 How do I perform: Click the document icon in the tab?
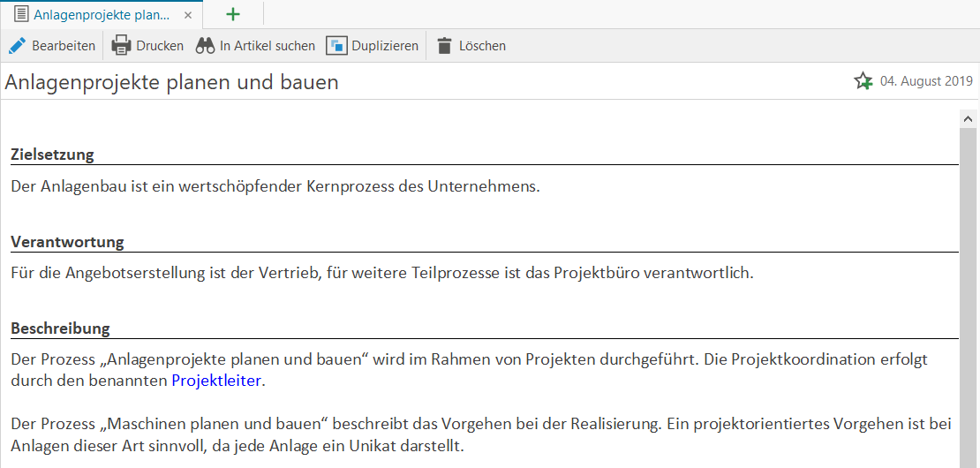tap(21, 15)
